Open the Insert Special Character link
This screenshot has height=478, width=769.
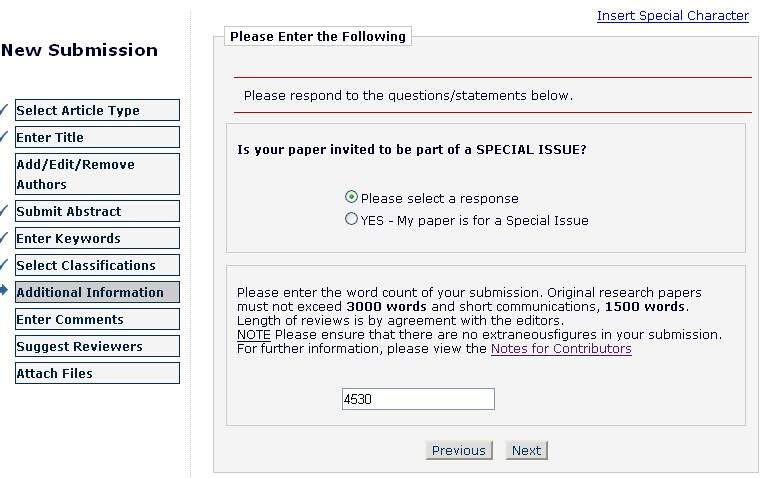point(672,16)
